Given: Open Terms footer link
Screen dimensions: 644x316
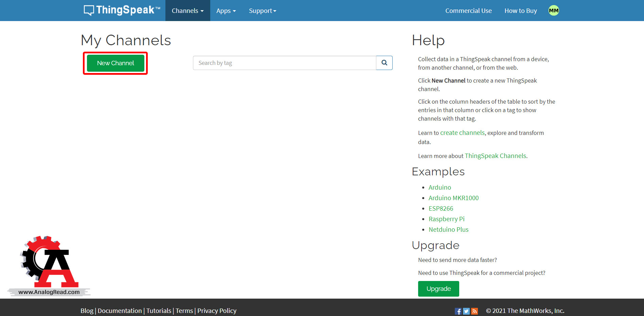Looking at the screenshot, I should (x=184, y=311).
